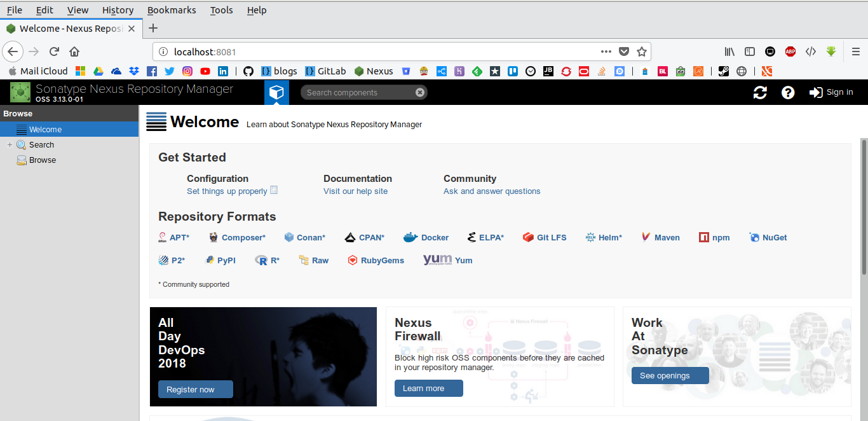Open the Dropbox bookmark icon

point(134,71)
